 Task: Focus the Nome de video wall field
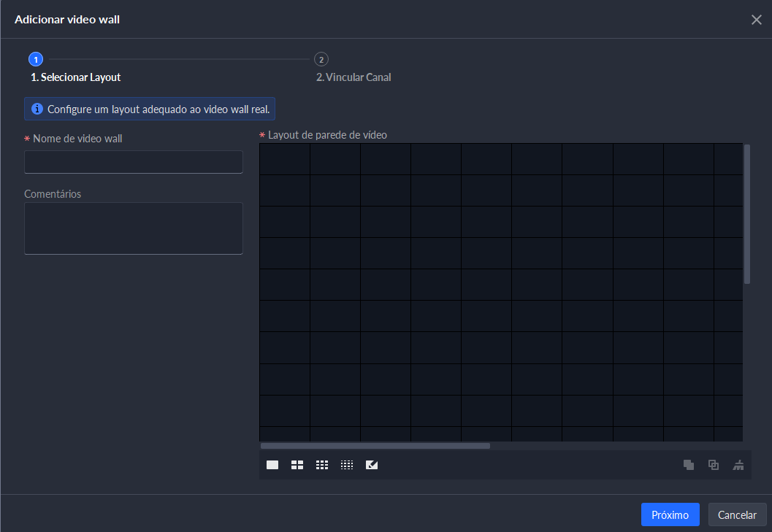[x=134, y=162]
